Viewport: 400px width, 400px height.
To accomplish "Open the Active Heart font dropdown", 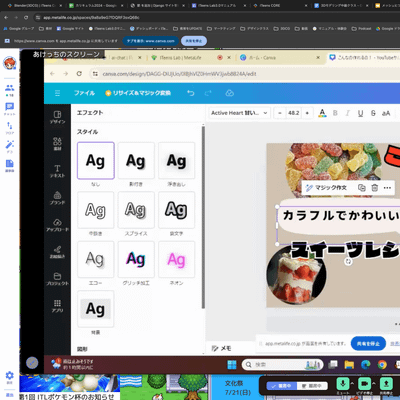I will click(239, 113).
